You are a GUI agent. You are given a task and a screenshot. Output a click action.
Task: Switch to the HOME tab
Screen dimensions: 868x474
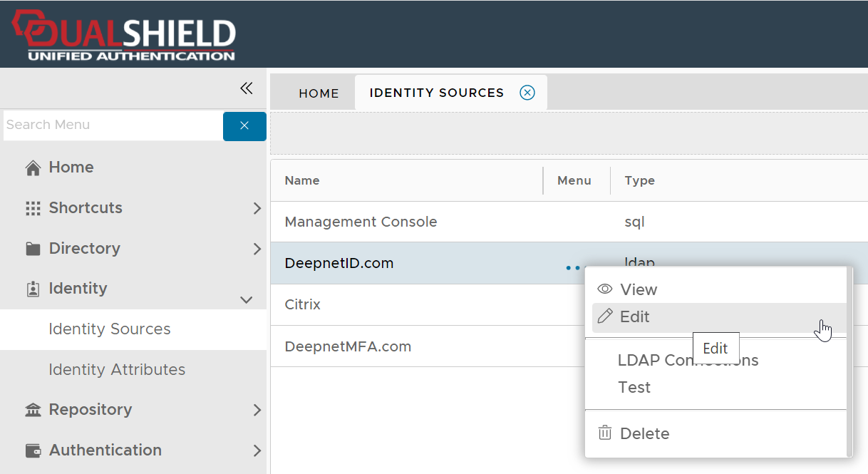pyautogui.click(x=319, y=93)
